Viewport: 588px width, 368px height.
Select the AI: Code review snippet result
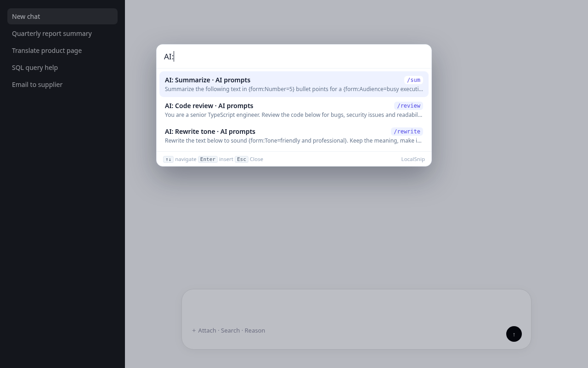click(x=294, y=110)
